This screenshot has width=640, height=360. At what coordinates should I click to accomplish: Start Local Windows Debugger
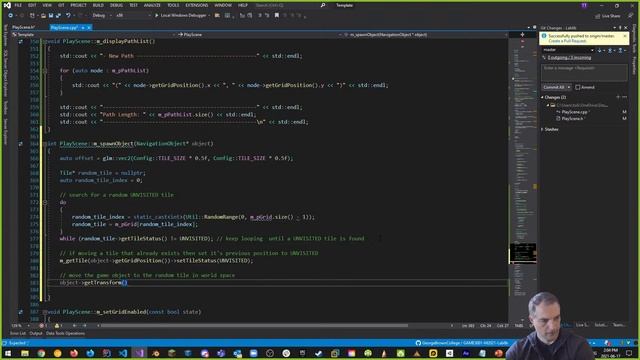point(180,16)
